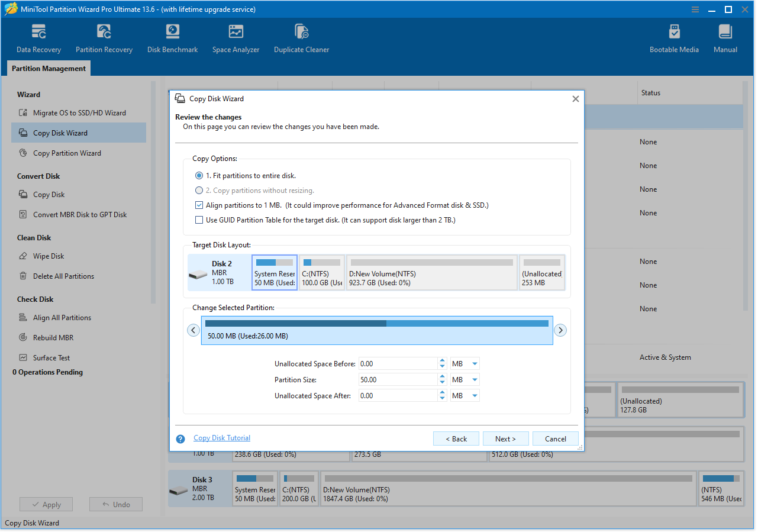This screenshot has height=532, width=758.
Task: Open Space Analyzer tool
Action: pos(236,39)
